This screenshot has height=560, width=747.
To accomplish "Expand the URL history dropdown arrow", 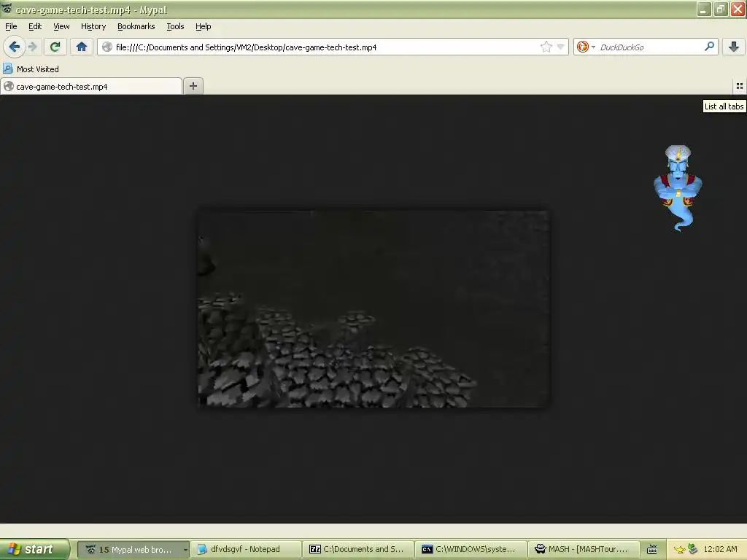I will pos(561,47).
